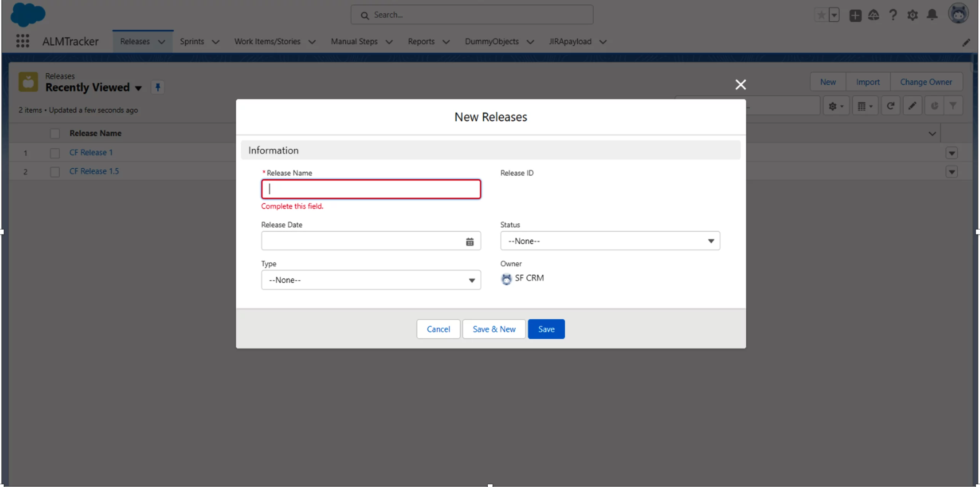Close the New Releases dialog with X
This screenshot has width=980, height=487.
tap(740, 85)
